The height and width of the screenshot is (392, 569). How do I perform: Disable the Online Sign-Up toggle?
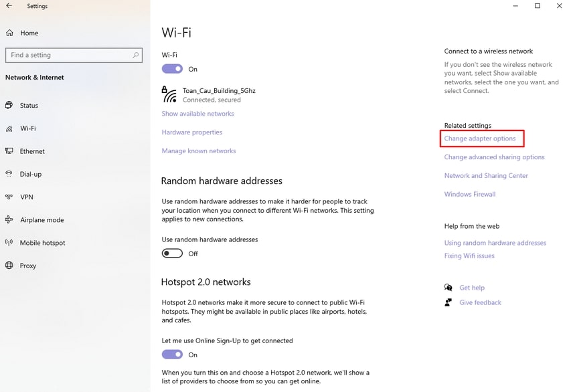click(x=172, y=355)
